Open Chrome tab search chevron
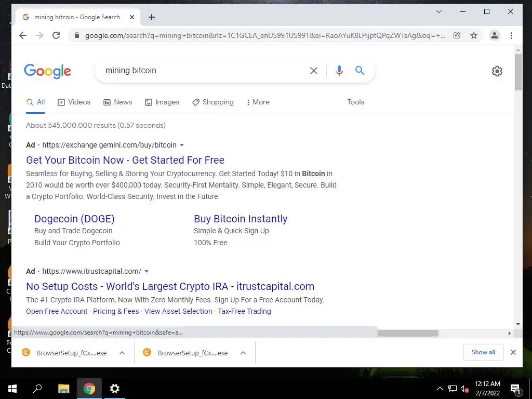This screenshot has width=532, height=399. coord(438,11)
